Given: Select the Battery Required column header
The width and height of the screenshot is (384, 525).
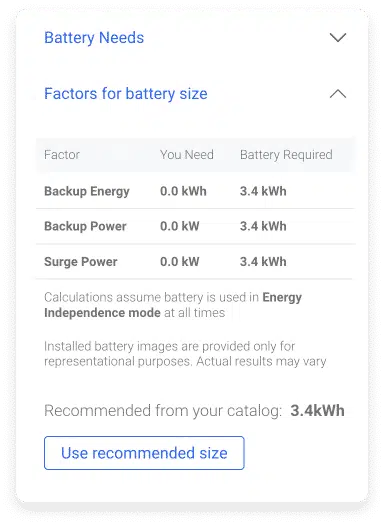Looking at the screenshot, I should [x=286, y=155].
